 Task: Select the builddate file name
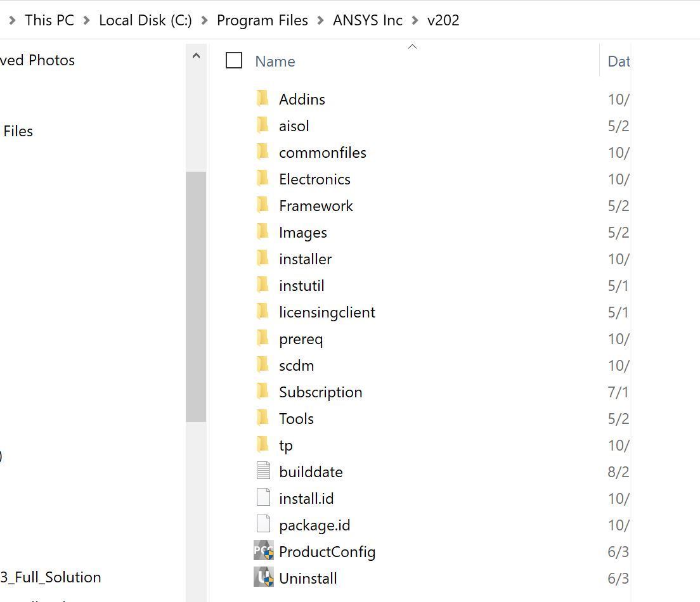click(x=311, y=471)
